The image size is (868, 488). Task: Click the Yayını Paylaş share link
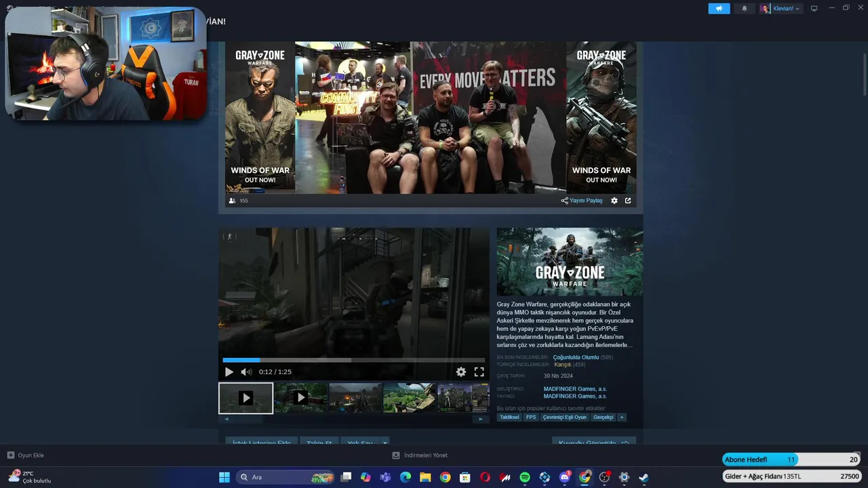coord(582,201)
